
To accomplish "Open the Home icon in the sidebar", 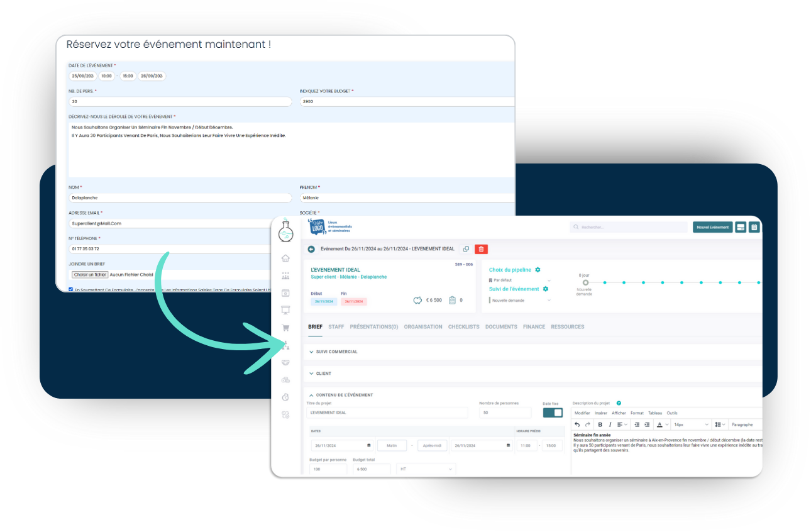I will (285, 258).
